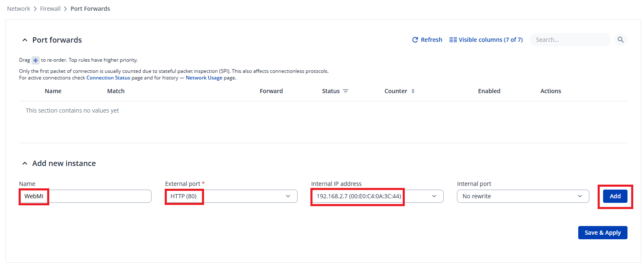Open the Network Usage page link

tap(204, 78)
